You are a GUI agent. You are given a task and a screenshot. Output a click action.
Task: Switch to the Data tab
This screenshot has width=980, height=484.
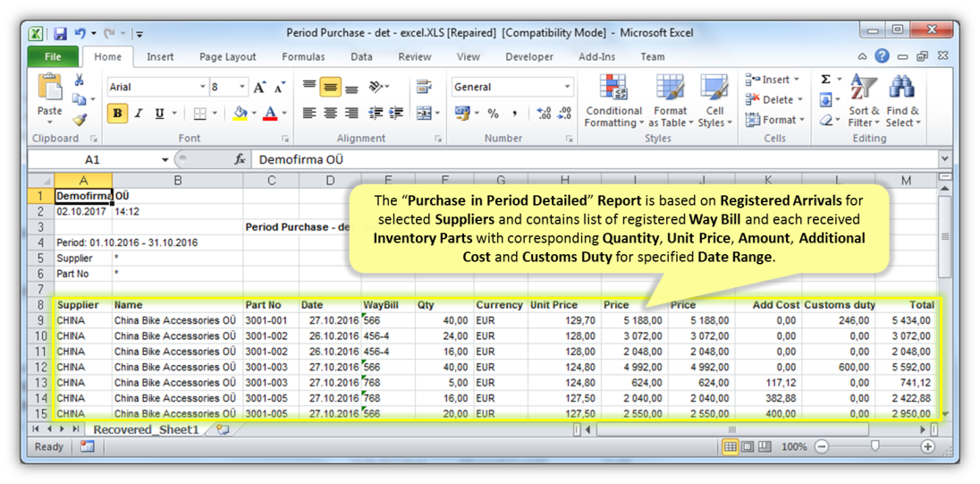362,57
